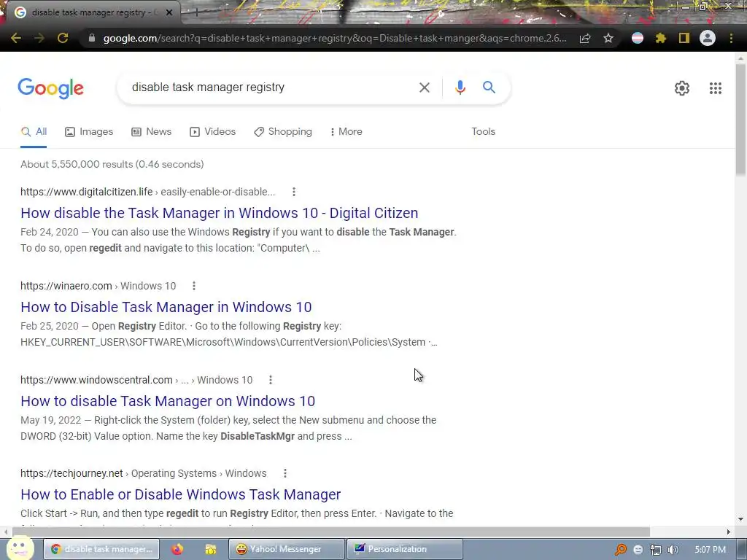Open the Start button on taskbar

(20, 548)
